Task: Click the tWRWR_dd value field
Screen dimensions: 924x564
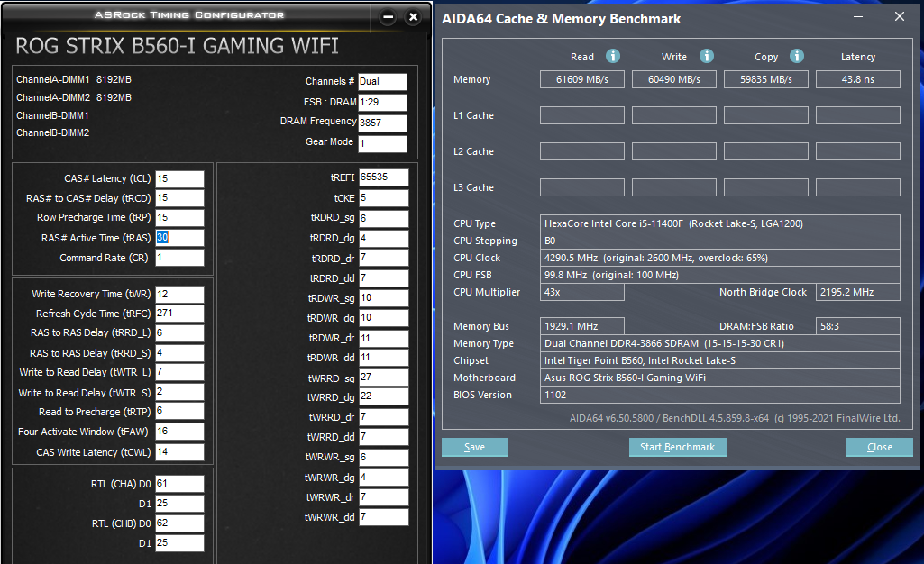Action: 384,517
